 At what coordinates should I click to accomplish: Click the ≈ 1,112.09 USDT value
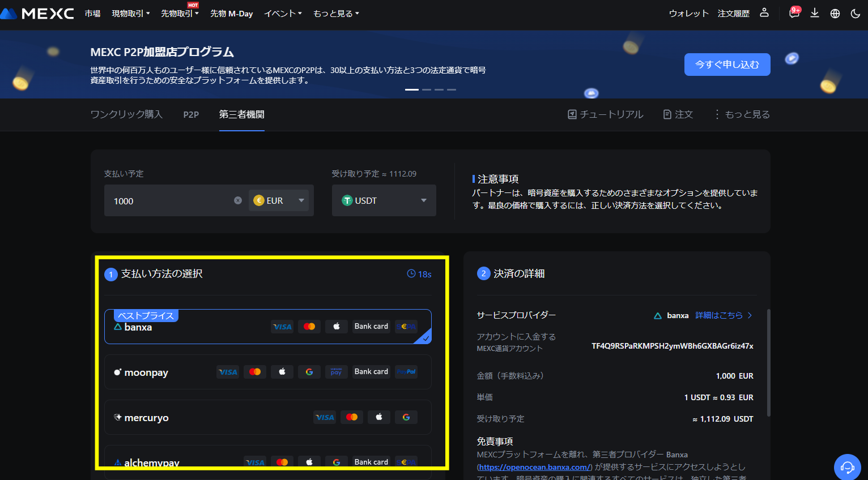(723, 419)
